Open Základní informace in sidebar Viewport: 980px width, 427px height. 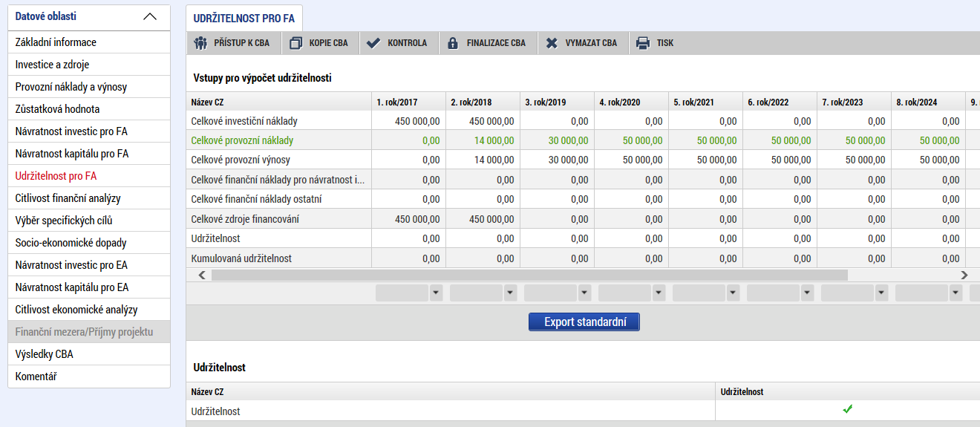click(89, 42)
